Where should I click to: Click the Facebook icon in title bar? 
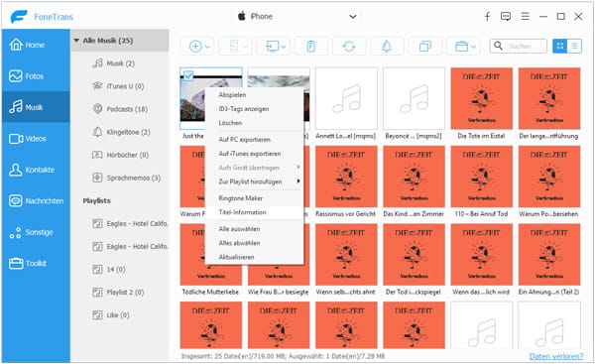pyautogui.click(x=487, y=16)
